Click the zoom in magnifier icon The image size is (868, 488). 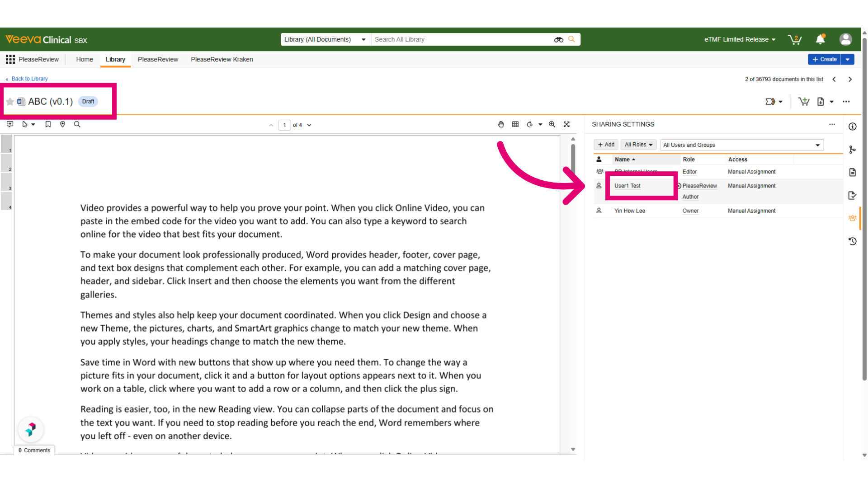point(552,124)
